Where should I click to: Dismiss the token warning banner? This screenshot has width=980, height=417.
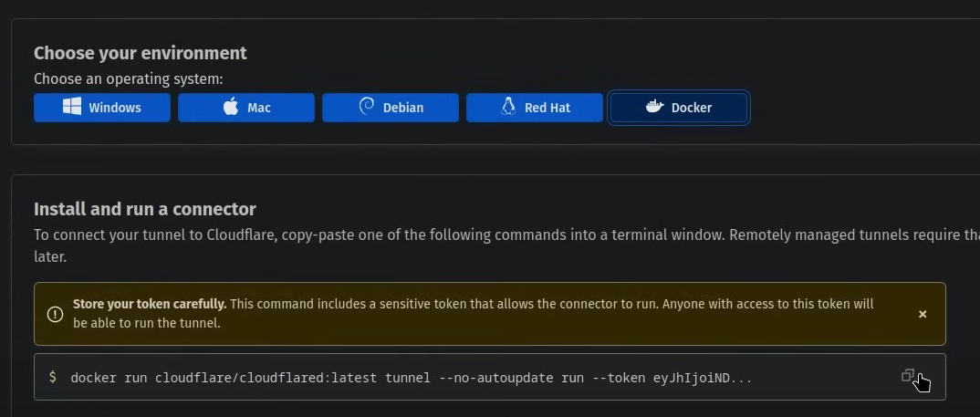923,314
